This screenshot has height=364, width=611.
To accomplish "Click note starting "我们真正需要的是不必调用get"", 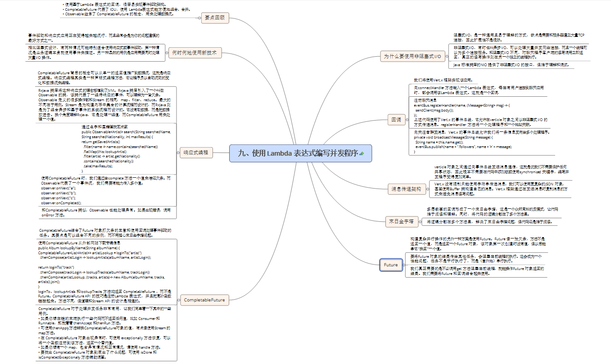I will point(478,271).
